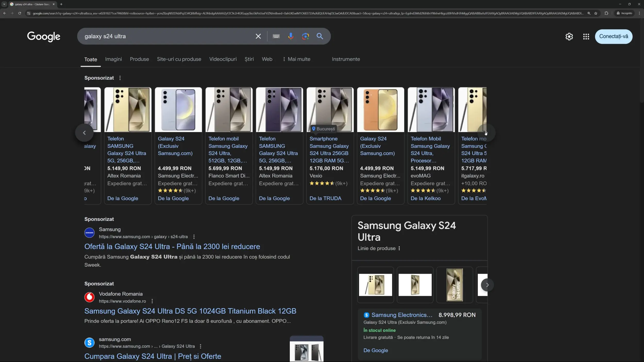Open the Galaxy S24 Ultra box thumbnail
Image resolution: width=644 pixels, height=362 pixels.
(x=454, y=285)
